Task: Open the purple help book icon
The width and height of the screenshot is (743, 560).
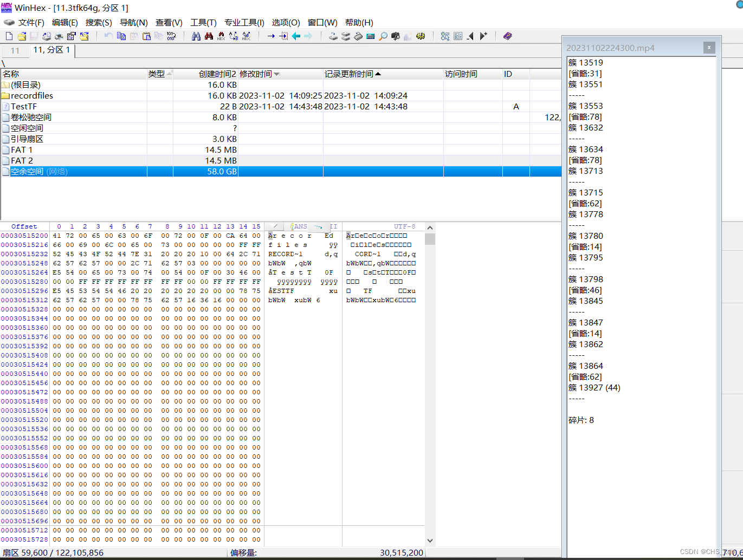Action: [508, 36]
